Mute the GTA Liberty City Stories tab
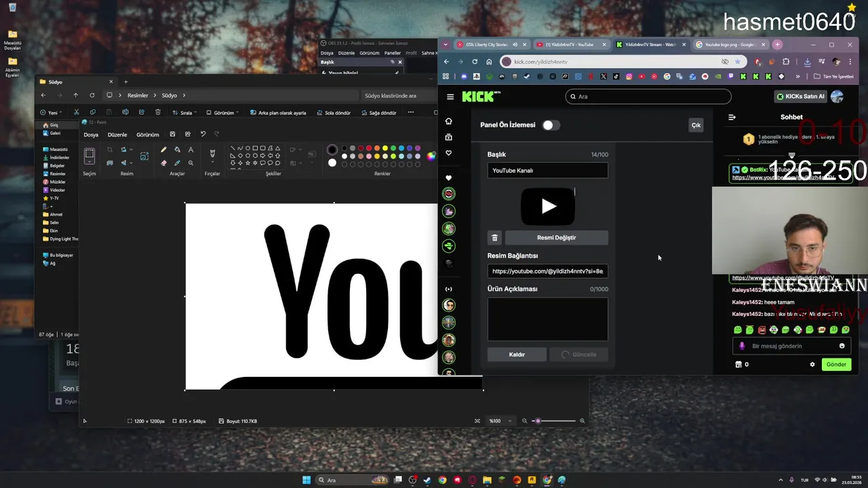Image resolution: width=868 pixels, height=488 pixels. [515, 45]
